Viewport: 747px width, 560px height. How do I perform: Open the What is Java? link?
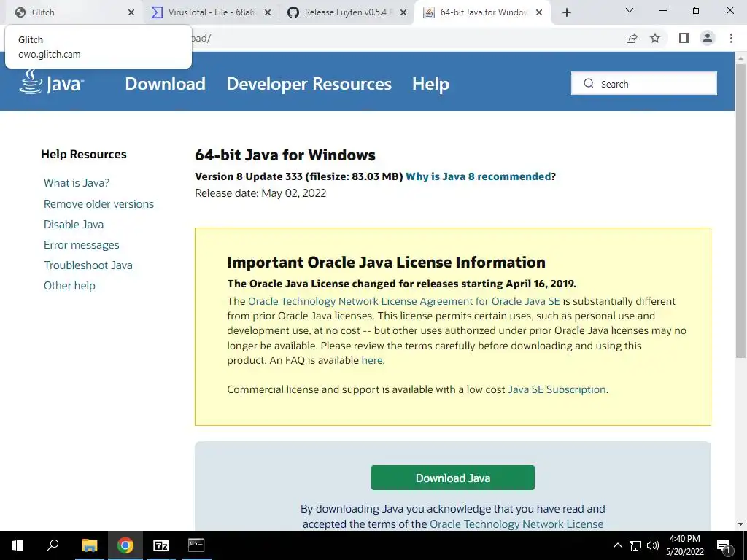coord(77,183)
